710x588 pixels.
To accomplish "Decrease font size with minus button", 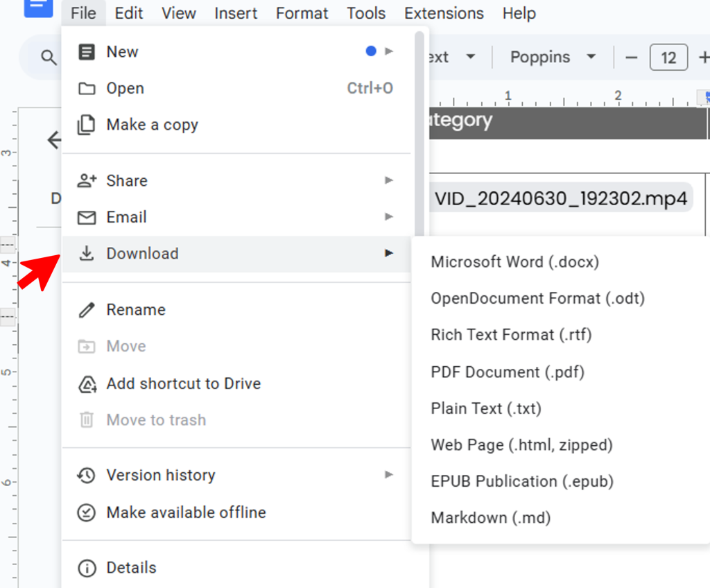I will [631, 58].
